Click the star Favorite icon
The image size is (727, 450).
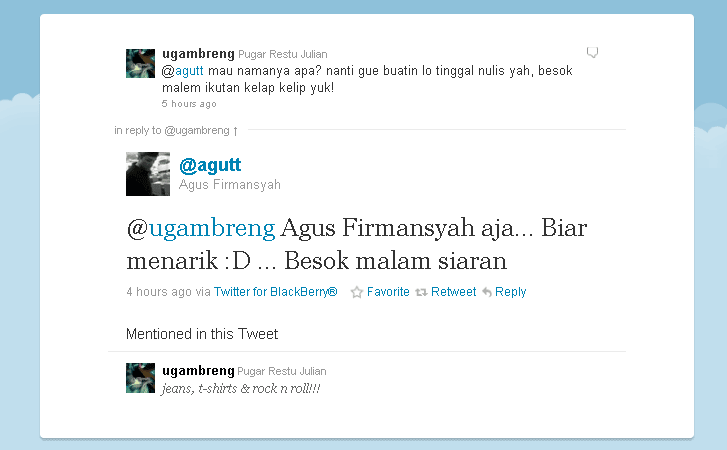[x=357, y=292]
